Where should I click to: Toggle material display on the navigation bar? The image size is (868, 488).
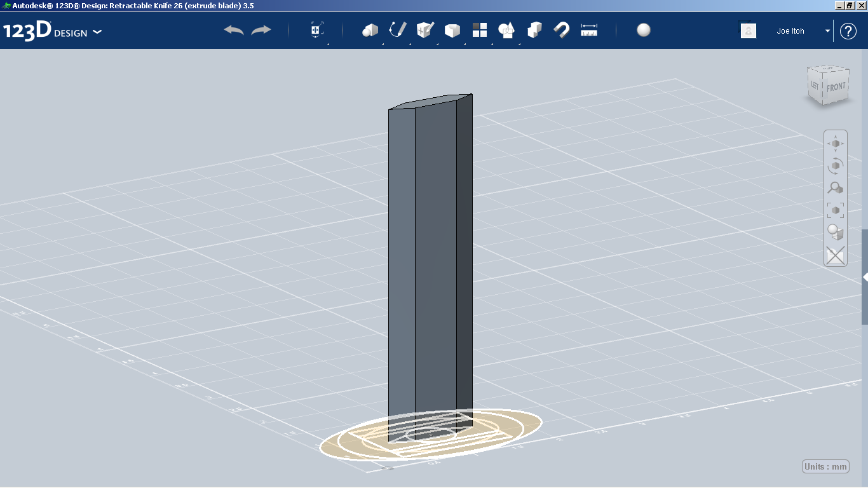835,233
